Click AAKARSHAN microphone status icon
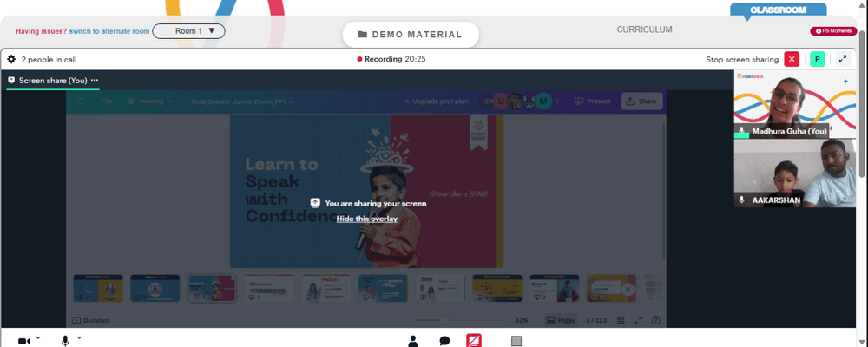Image resolution: width=868 pixels, height=347 pixels. click(x=742, y=200)
